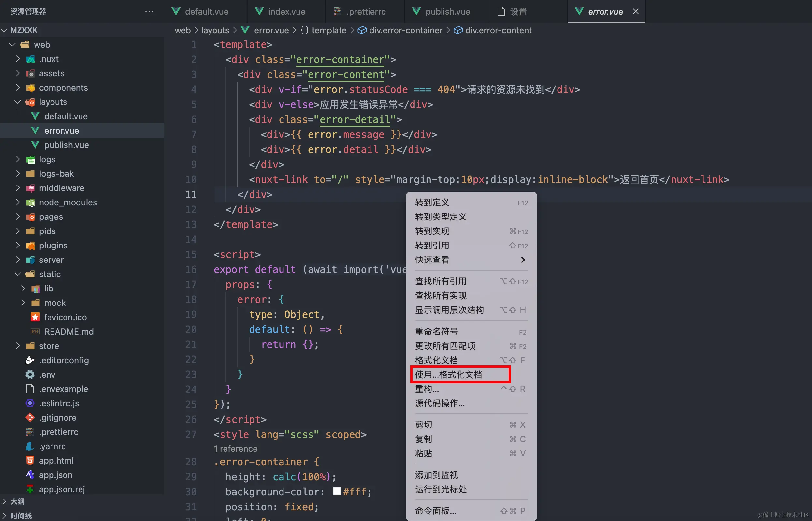Click the .prettierrc icon in explorer

(x=30, y=432)
